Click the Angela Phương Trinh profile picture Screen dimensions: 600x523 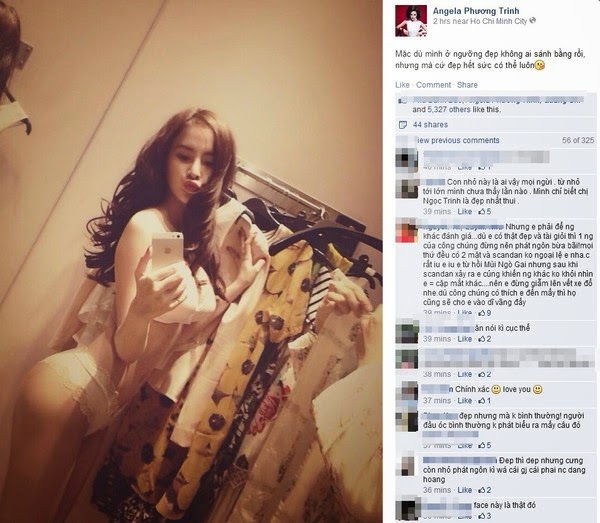(x=411, y=21)
